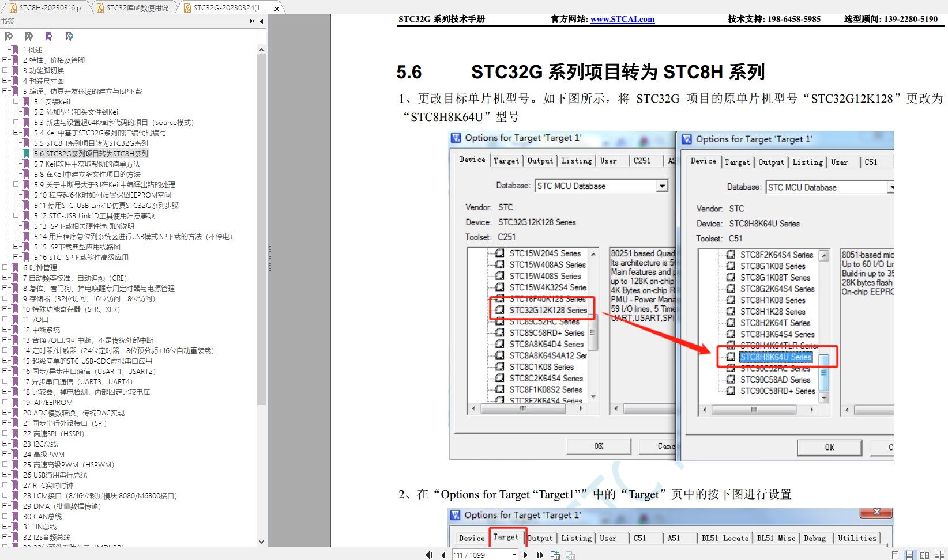Open the www.STCAI.com website link
This screenshot has height=560, width=948.
click(622, 19)
